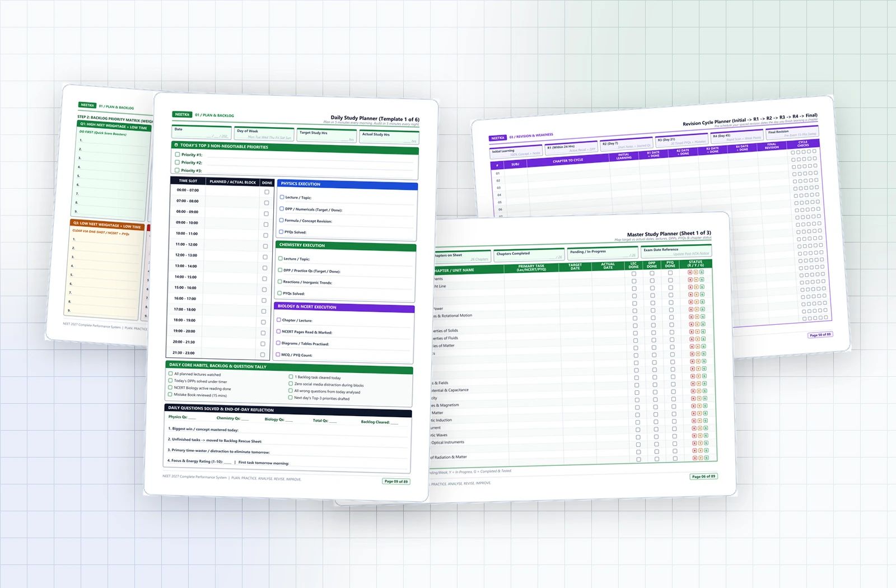
Task: Tick Chemistry Reactions / Inorganic Trends checkbox
Action: 280,282
